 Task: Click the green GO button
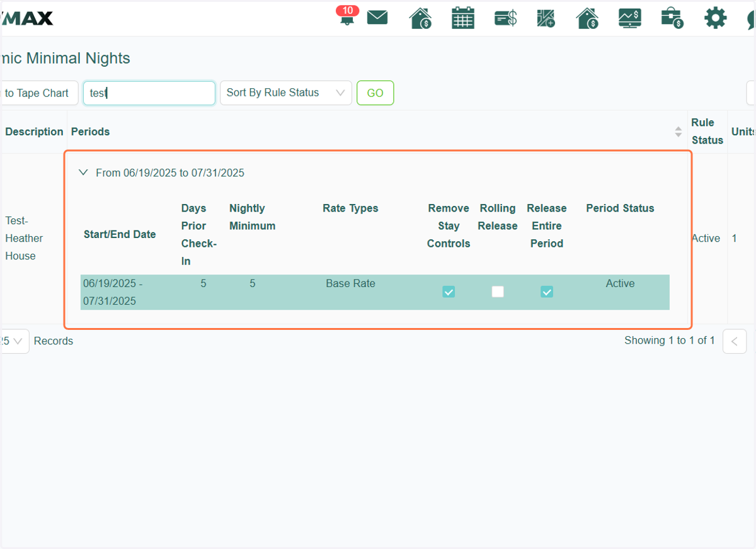(x=375, y=93)
